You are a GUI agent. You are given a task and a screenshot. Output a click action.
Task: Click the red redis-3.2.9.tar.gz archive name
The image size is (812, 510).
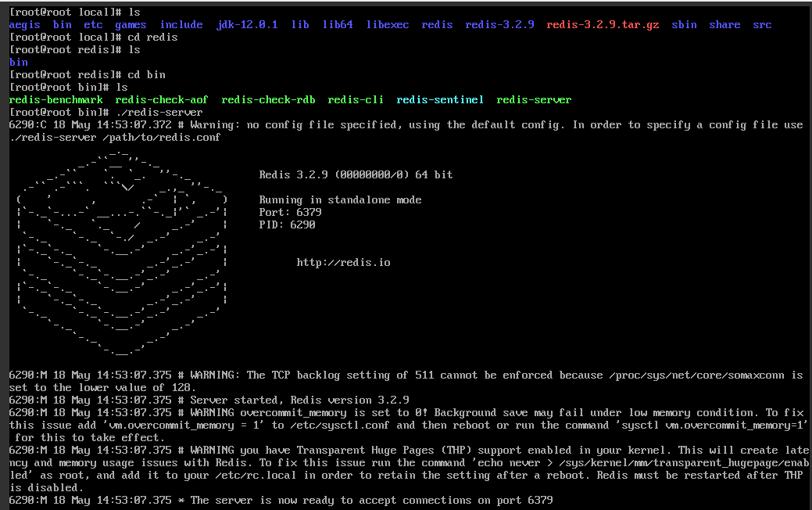click(x=603, y=25)
